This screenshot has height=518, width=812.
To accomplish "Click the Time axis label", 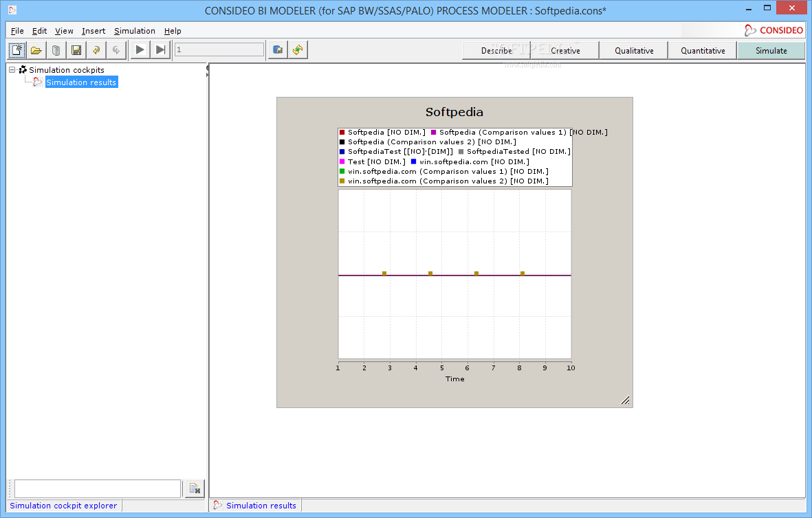I will (x=454, y=379).
